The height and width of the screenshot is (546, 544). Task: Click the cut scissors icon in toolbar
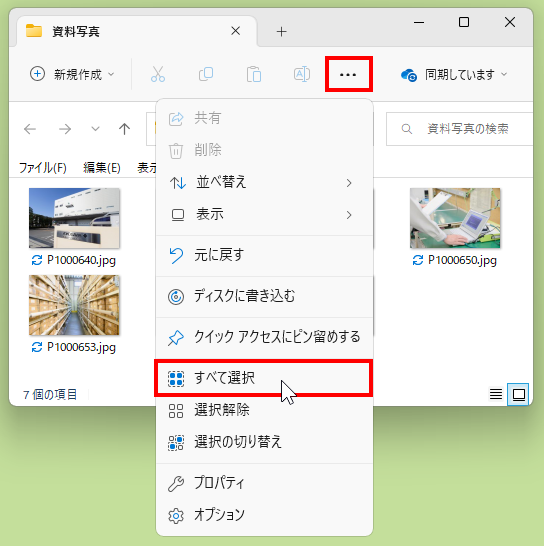158,74
